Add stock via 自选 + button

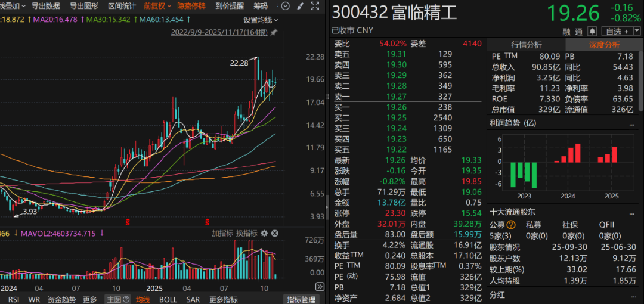click(617, 31)
